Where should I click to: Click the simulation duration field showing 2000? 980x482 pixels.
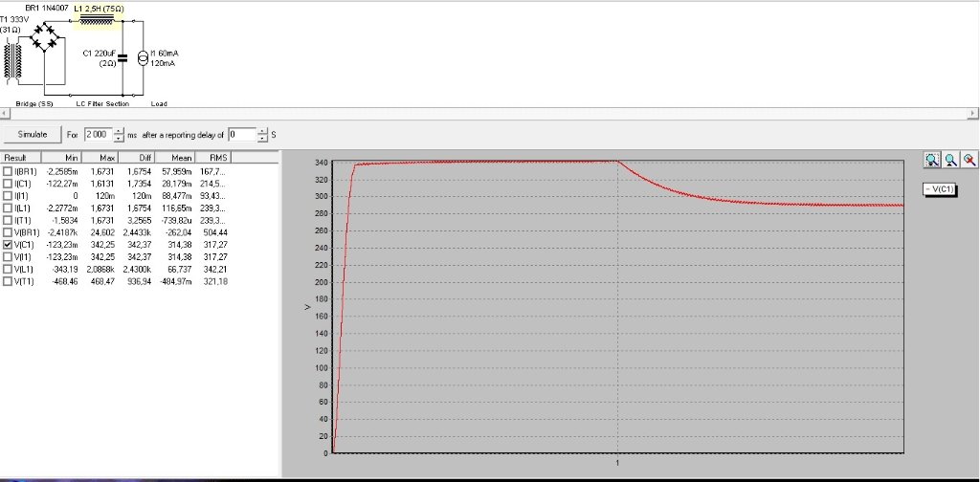(97, 134)
